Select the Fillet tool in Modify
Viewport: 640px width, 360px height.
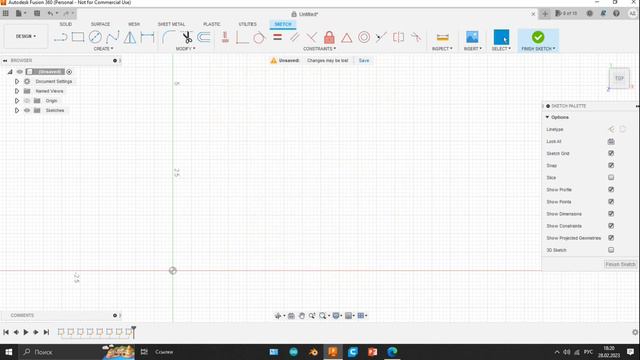point(168,37)
